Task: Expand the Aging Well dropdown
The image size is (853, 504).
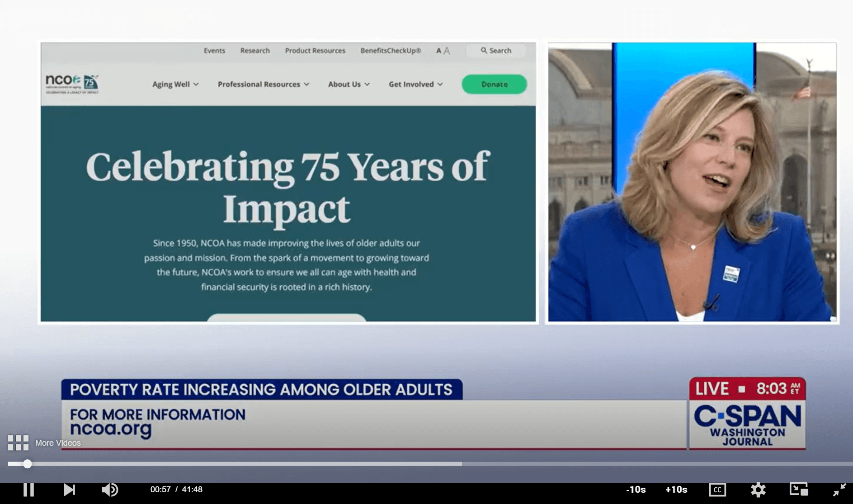Action: (175, 85)
